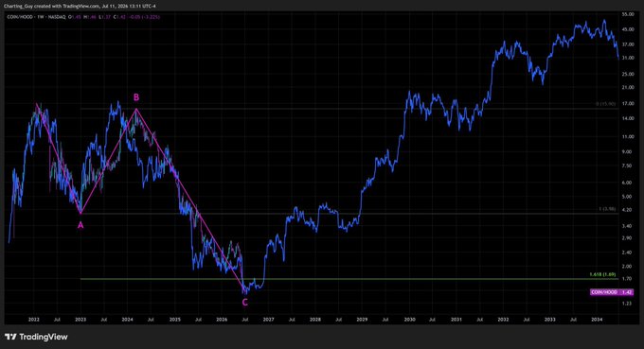Screen dimensions: 644x349
Task: Click the 4.20 price axis label
Action: coord(627,210)
